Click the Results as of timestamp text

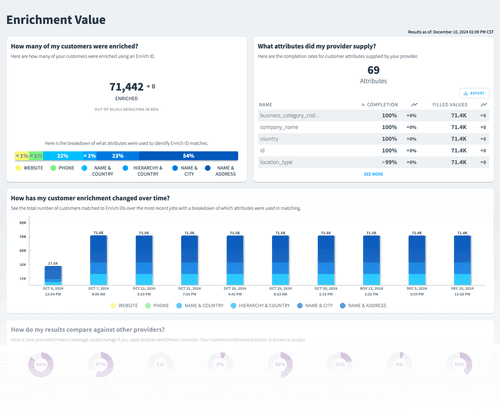[451, 32]
